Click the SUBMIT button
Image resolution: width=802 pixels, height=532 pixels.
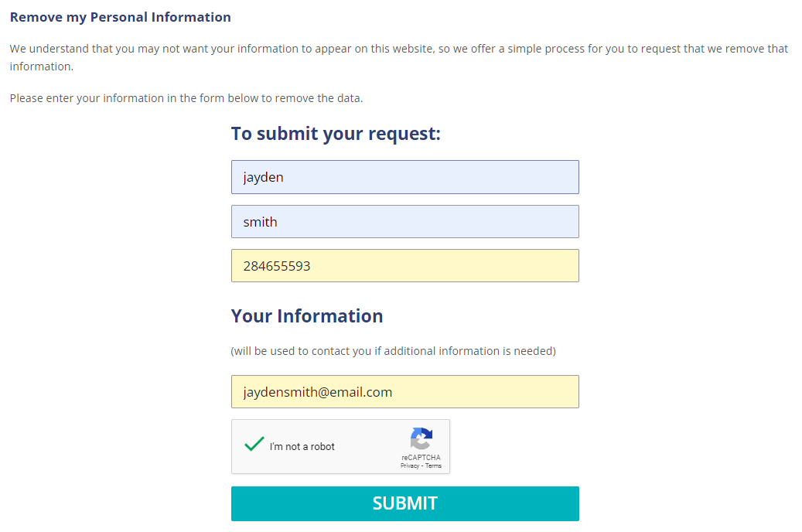tap(405, 504)
